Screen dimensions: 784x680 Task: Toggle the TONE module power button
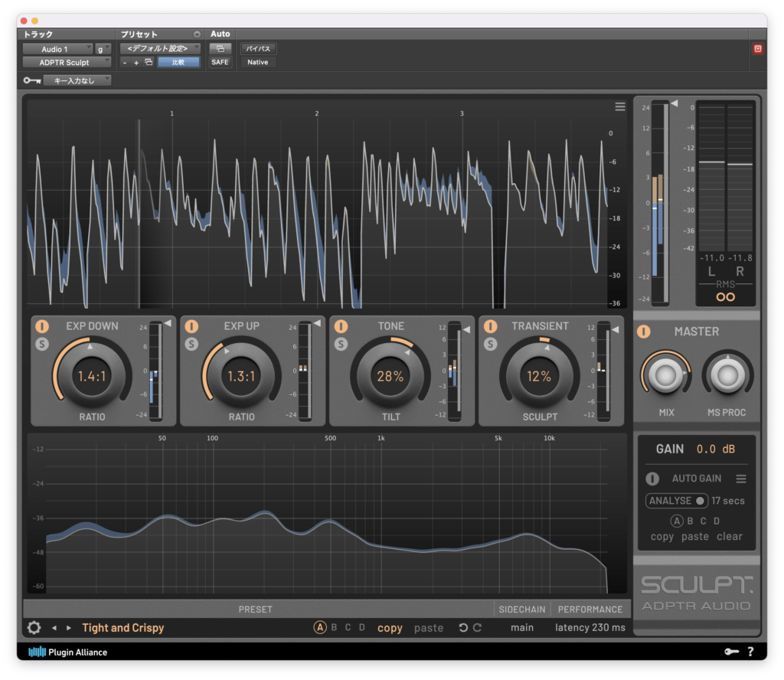tap(341, 326)
